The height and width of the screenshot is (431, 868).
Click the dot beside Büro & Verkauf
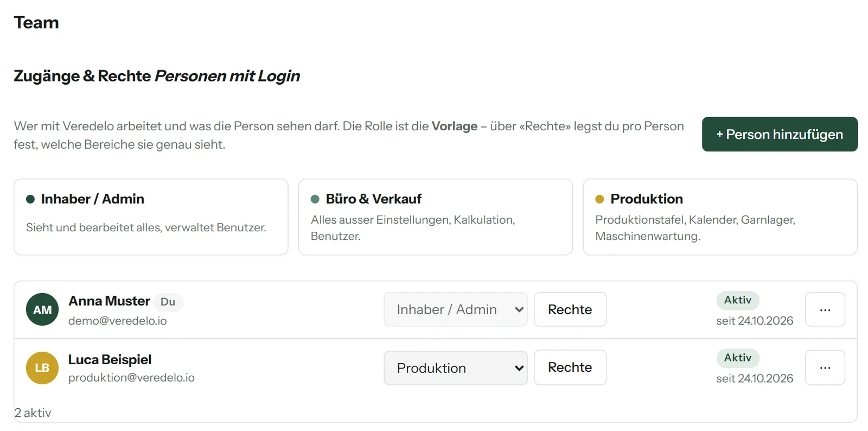pos(315,199)
